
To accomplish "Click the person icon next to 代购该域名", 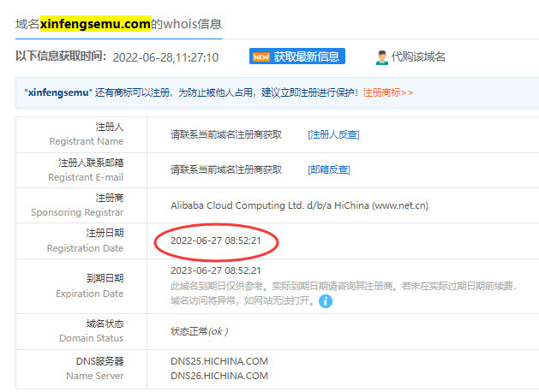I will (382, 57).
